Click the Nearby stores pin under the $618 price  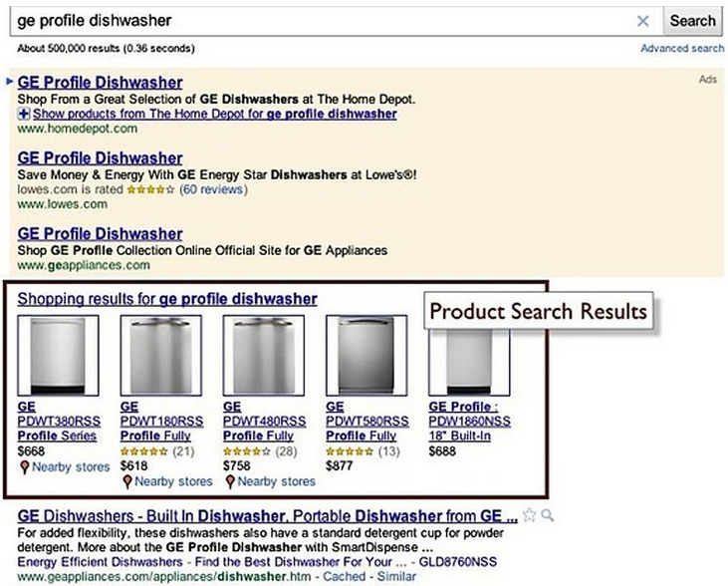127,481
